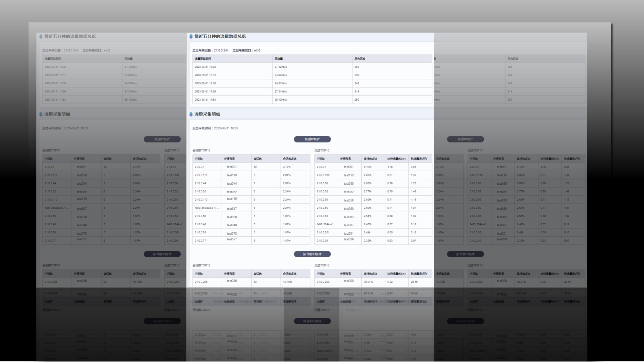
Task: Click the highlighted 27.31Kb/s total traffic cell
Action: 281,92
